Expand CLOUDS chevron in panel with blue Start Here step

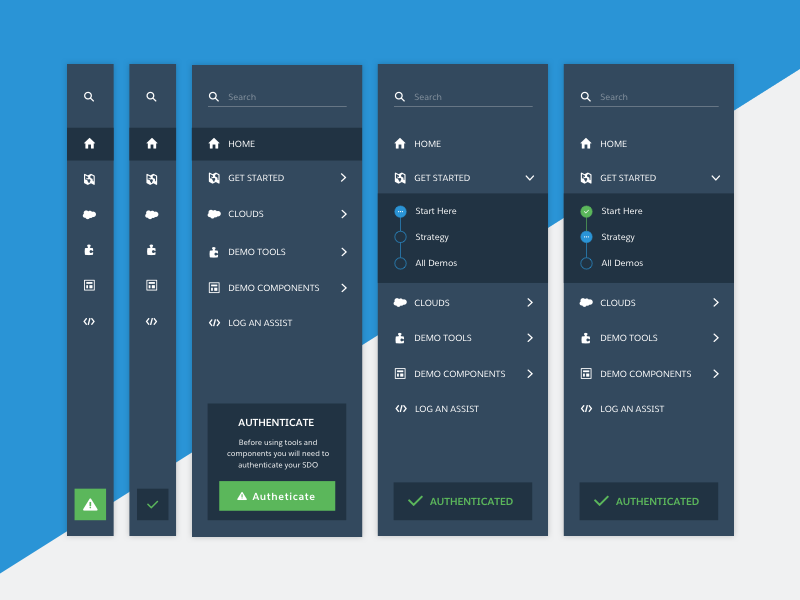(x=530, y=303)
